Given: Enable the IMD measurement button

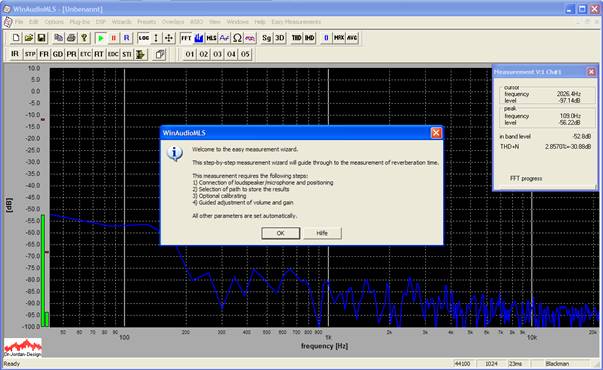Looking at the screenshot, I should coord(309,38).
